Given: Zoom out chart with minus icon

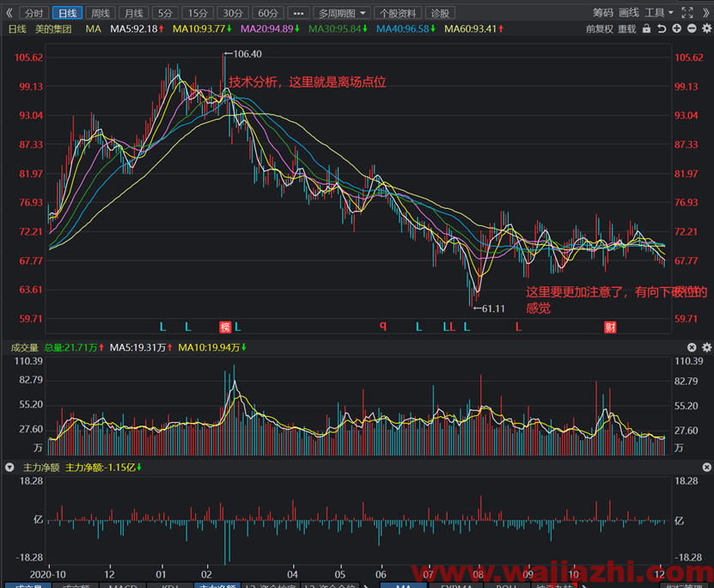Looking at the screenshot, I should coord(692,28).
